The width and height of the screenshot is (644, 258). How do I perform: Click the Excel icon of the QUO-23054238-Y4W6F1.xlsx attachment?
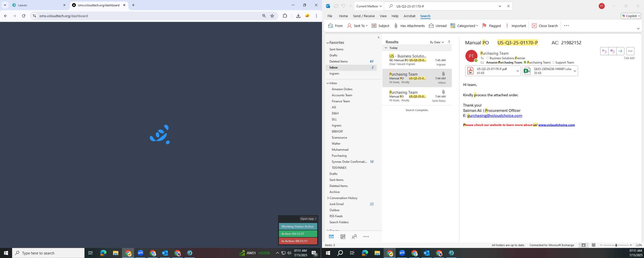click(527, 71)
